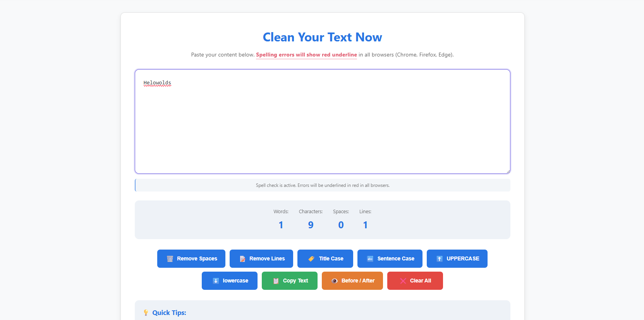
Task: Click the eye icon on Before / After
Action: pos(335,281)
